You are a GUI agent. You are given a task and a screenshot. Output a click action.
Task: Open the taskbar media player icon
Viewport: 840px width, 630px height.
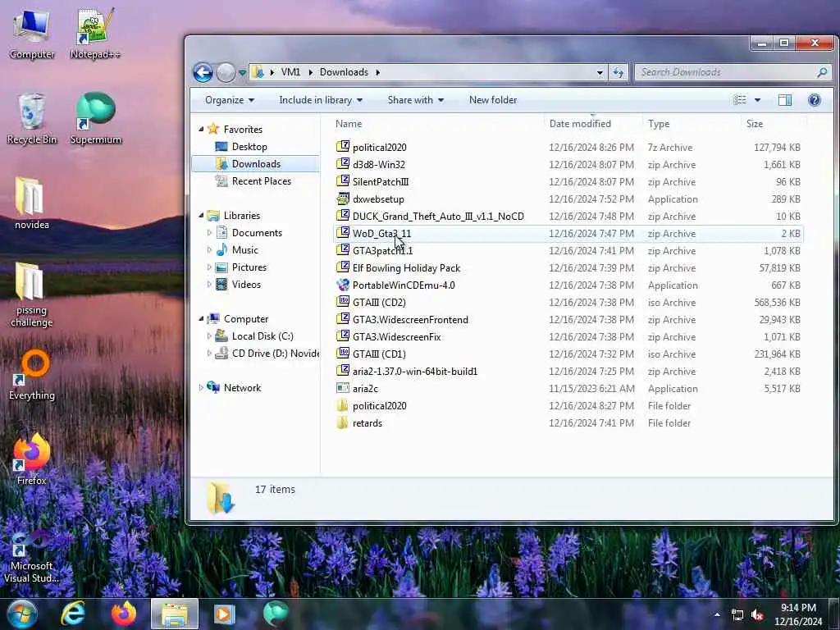point(225,614)
